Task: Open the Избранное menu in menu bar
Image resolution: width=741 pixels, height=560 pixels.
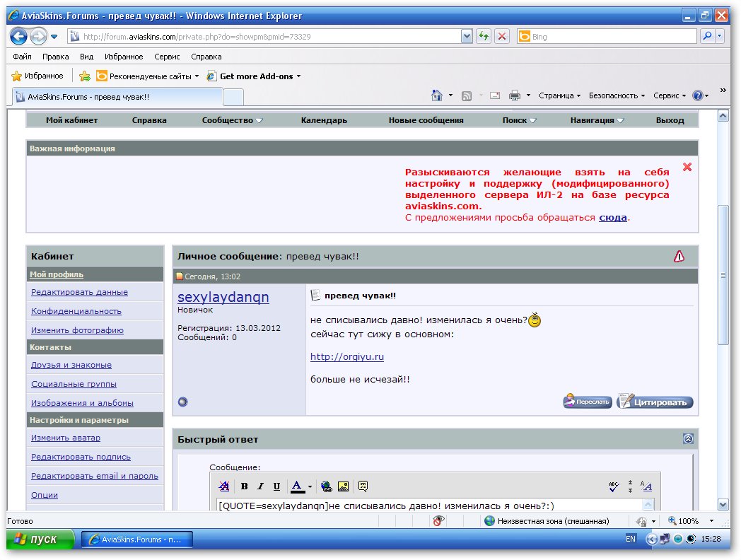Action: [124, 57]
